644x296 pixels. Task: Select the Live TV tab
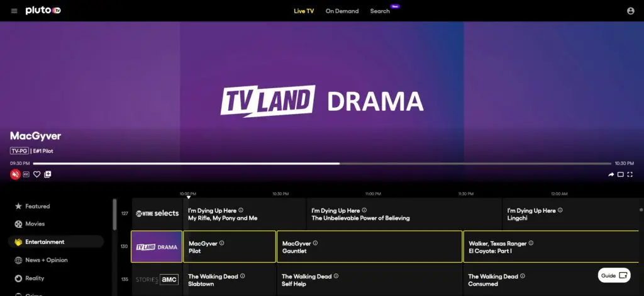(x=304, y=11)
